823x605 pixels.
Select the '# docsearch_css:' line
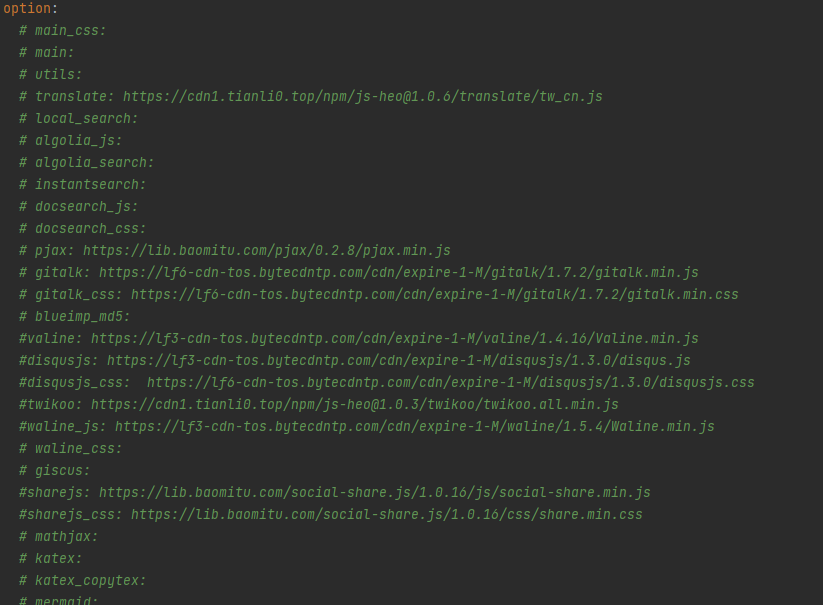pos(82,229)
